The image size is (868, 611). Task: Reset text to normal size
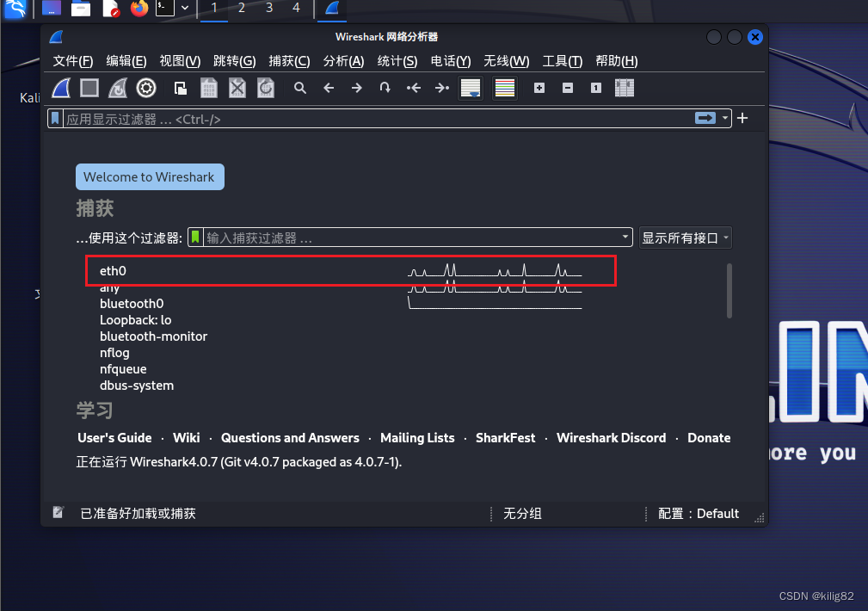595,88
